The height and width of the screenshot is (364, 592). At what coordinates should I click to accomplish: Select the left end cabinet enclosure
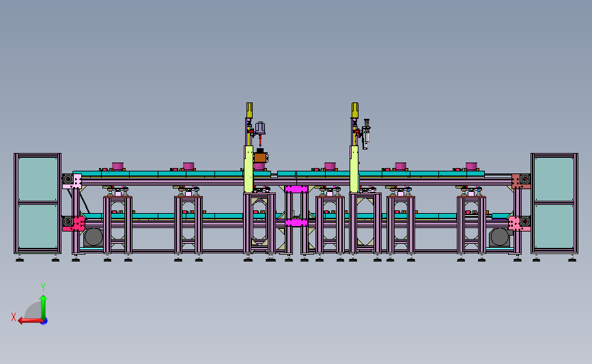(38, 203)
